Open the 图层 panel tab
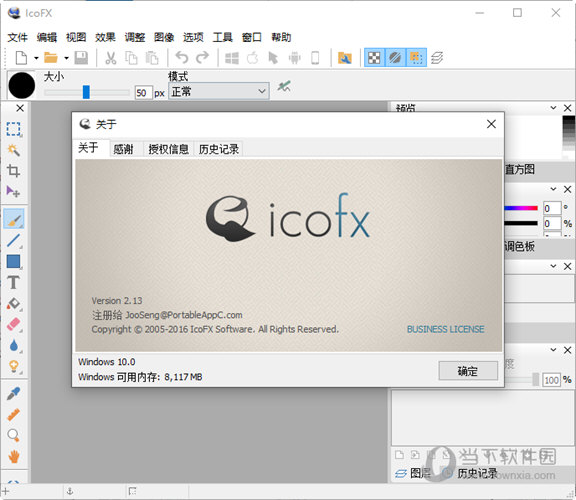 (413, 473)
